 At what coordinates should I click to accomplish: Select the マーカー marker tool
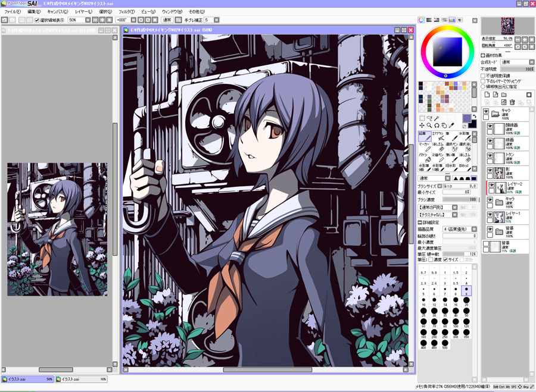click(424, 147)
